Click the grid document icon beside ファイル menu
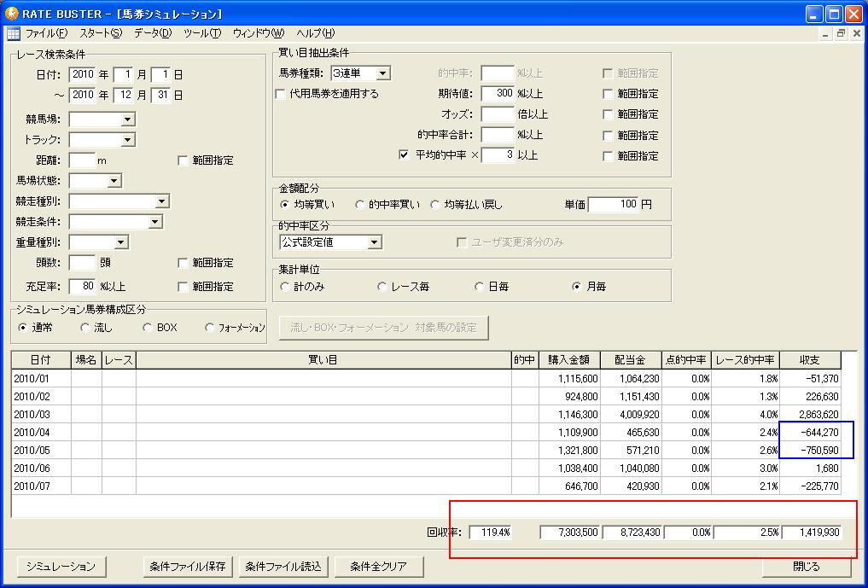Screen dimensions: 868x588 click(14, 34)
